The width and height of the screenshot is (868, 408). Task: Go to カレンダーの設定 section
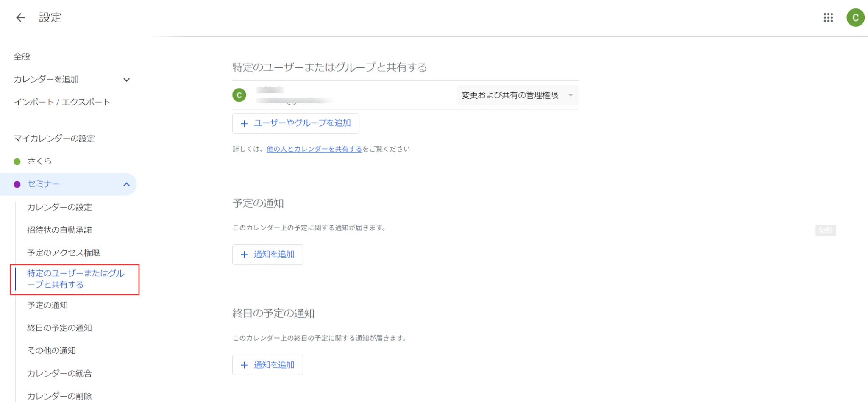click(x=59, y=207)
